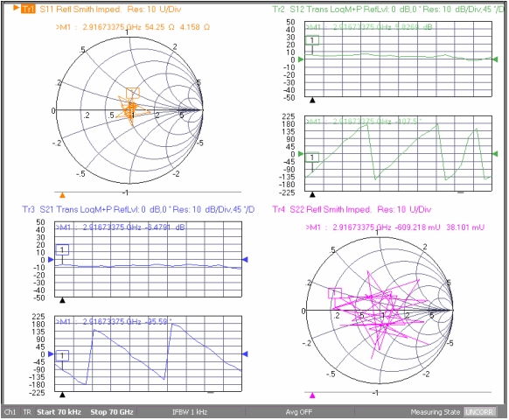509x420 pixels.
Task: Click magenta stimulus marker triangle below Tr4
Action: pyautogui.click(x=312, y=395)
